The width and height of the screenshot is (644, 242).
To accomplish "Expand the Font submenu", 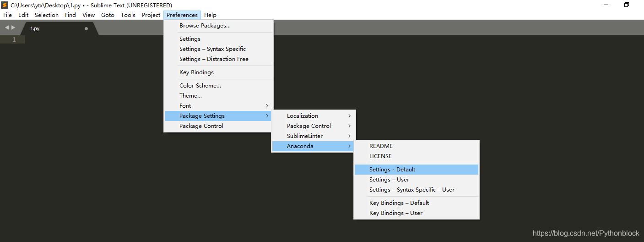I will (218, 106).
